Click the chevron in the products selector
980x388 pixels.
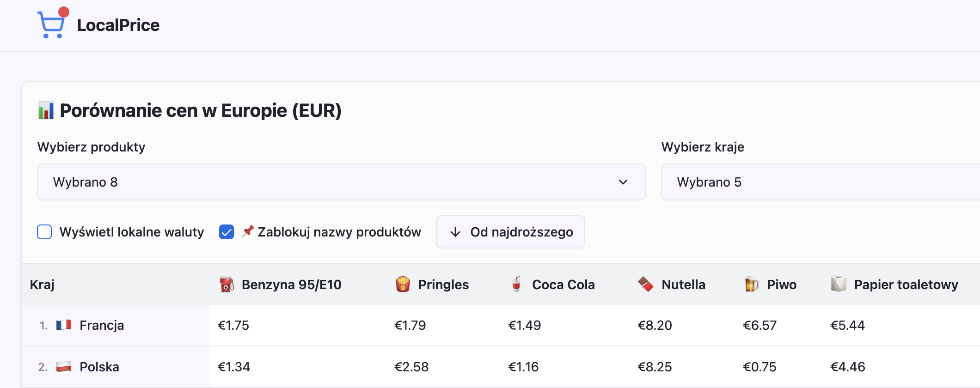[623, 182]
